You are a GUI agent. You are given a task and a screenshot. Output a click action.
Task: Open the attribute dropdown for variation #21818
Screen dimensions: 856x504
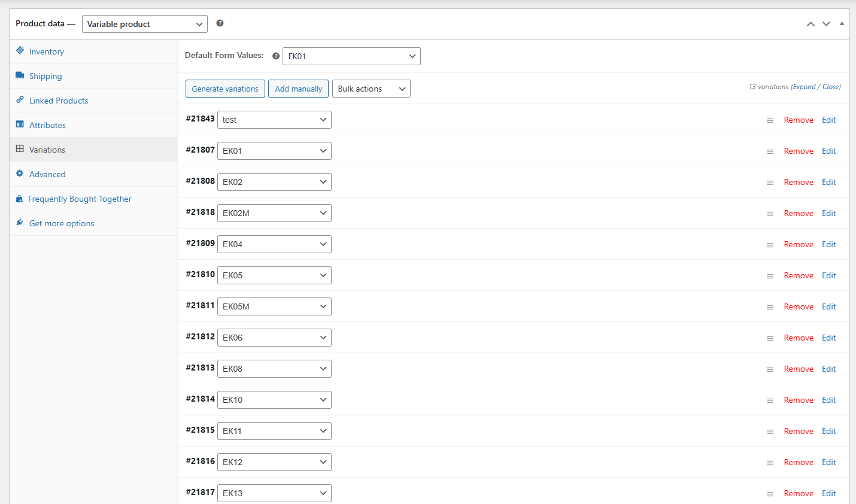pyautogui.click(x=274, y=213)
